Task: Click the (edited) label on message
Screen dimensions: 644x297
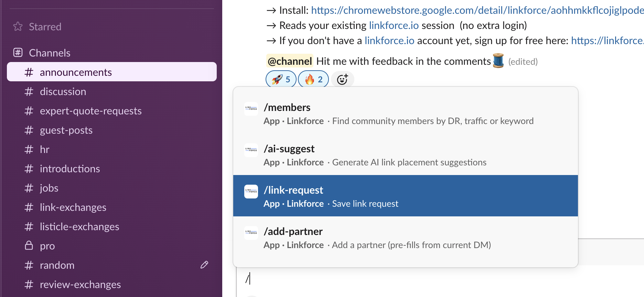Action: coord(523,62)
